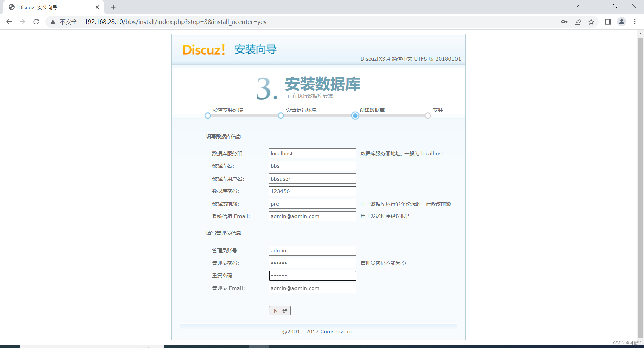Click the 下一步 button

point(280,311)
